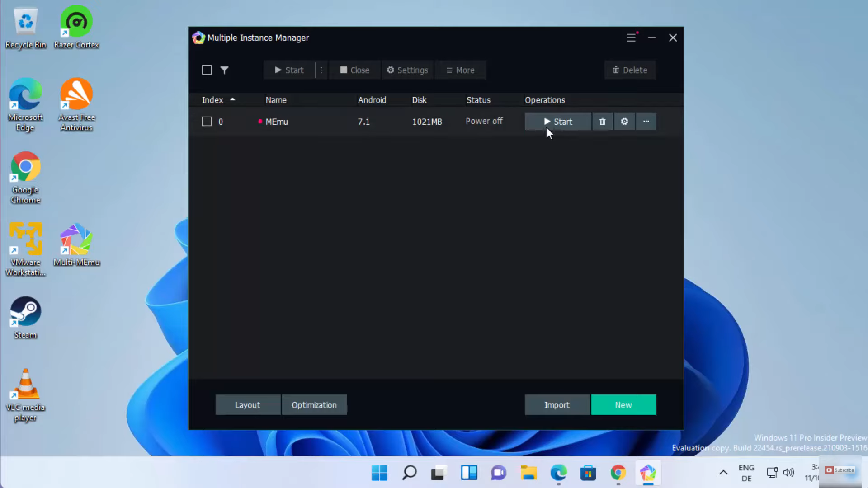Click the row trash delete icon
This screenshot has height=488, width=868.
[602, 122]
